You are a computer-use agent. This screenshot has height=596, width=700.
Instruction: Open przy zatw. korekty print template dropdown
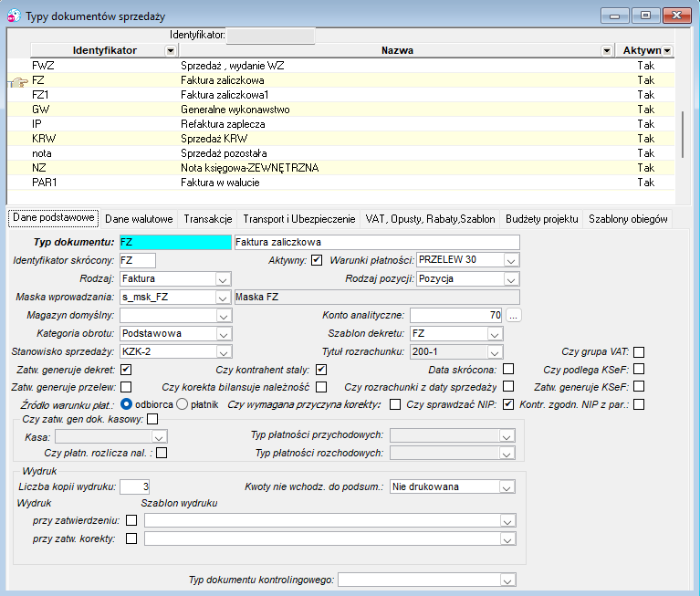(x=507, y=539)
